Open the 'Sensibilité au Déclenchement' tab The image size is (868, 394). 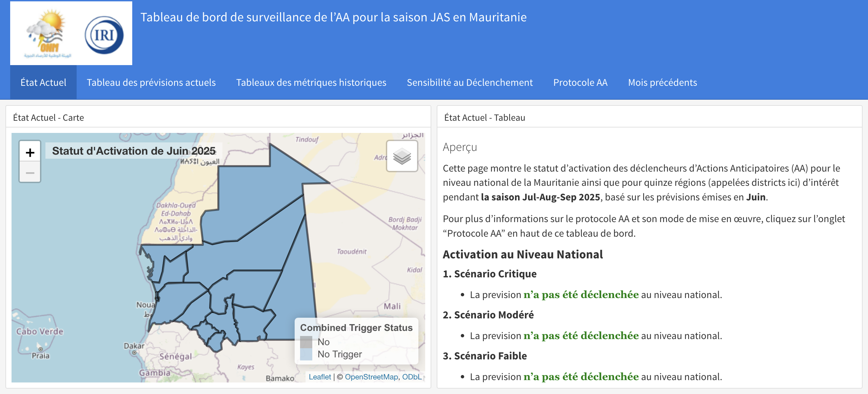pyautogui.click(x=470, y=82)
